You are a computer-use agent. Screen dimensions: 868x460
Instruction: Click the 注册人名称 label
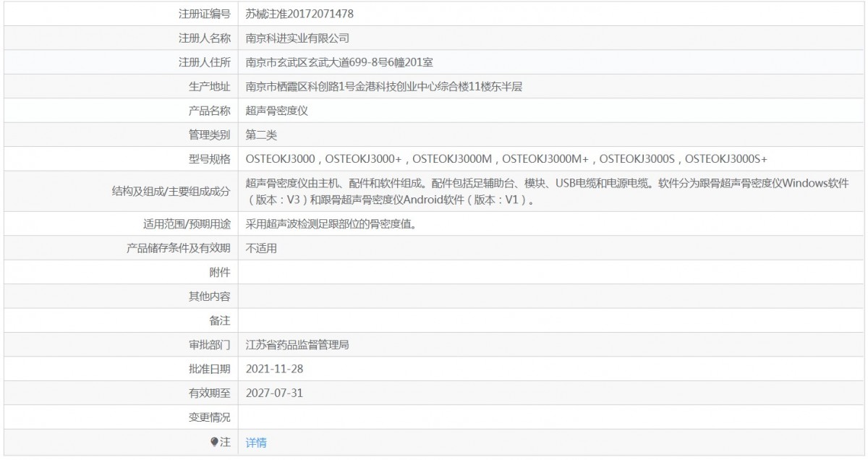pyautogui.click(x=205, y=38)
